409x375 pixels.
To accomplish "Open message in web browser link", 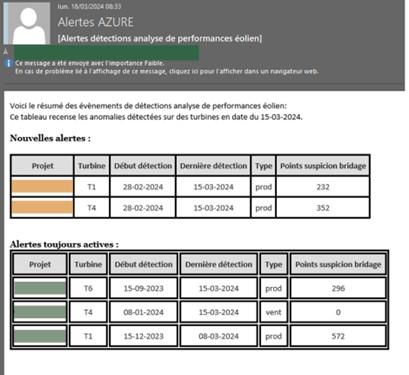I will pos(167,71).
